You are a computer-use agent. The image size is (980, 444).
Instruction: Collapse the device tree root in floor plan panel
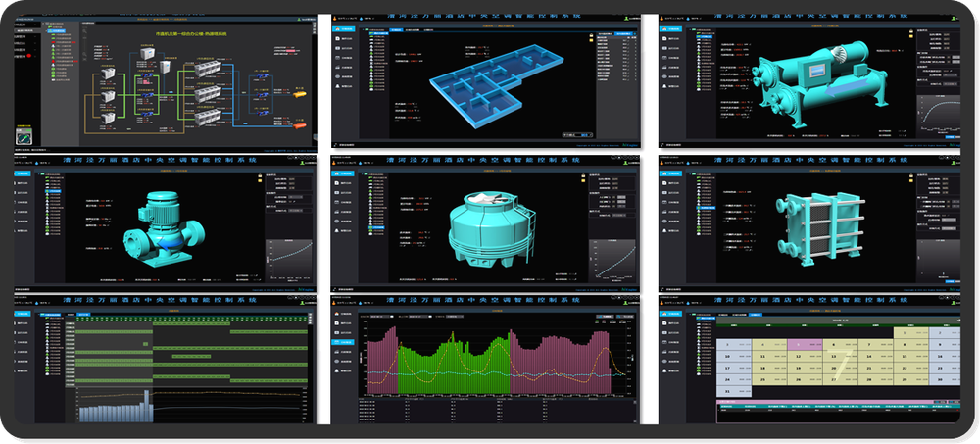tap(364, 30)
